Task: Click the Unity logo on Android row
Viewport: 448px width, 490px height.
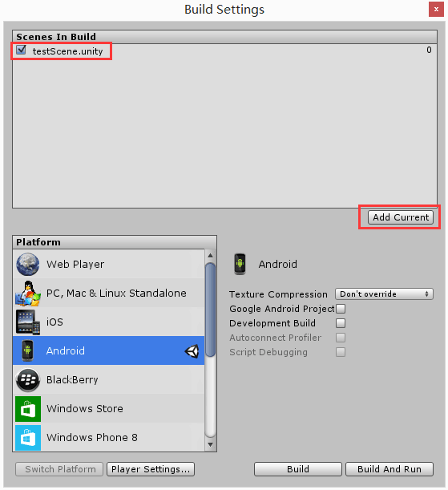Action: [x=192, y=351]
